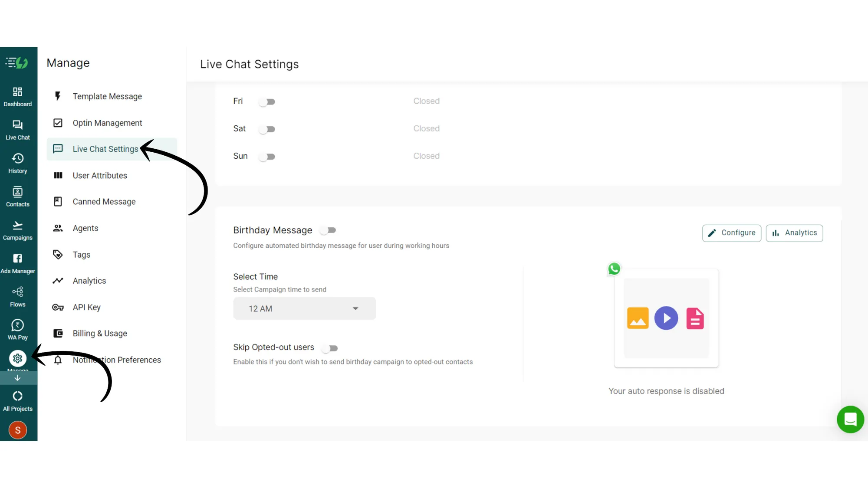The height and width of the screenshot is (488, 868).
Task: Open History from the left sidebar
Action: pyautogui.click(x=17, y=162)
